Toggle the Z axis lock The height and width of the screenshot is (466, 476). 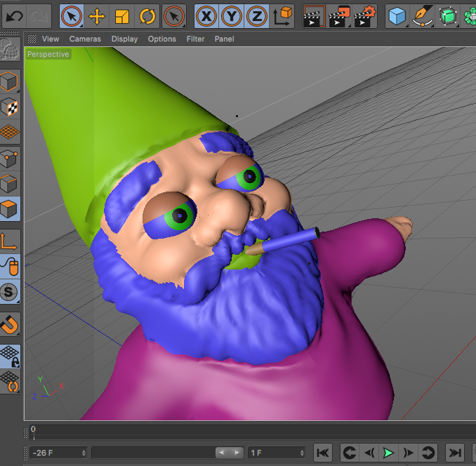click(x=257, y=15)
